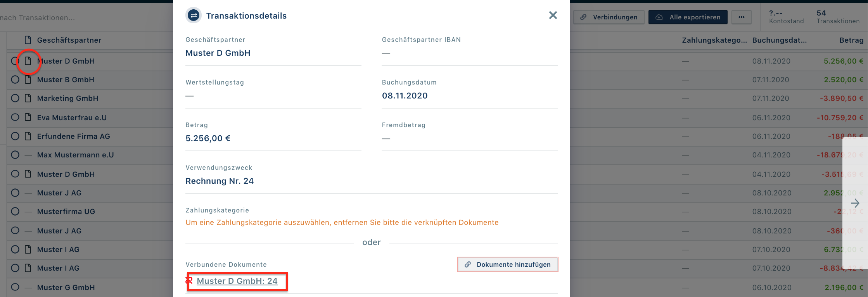Click the right arrow to next transaction
This screenshot has width=868, height=297.
855,203
